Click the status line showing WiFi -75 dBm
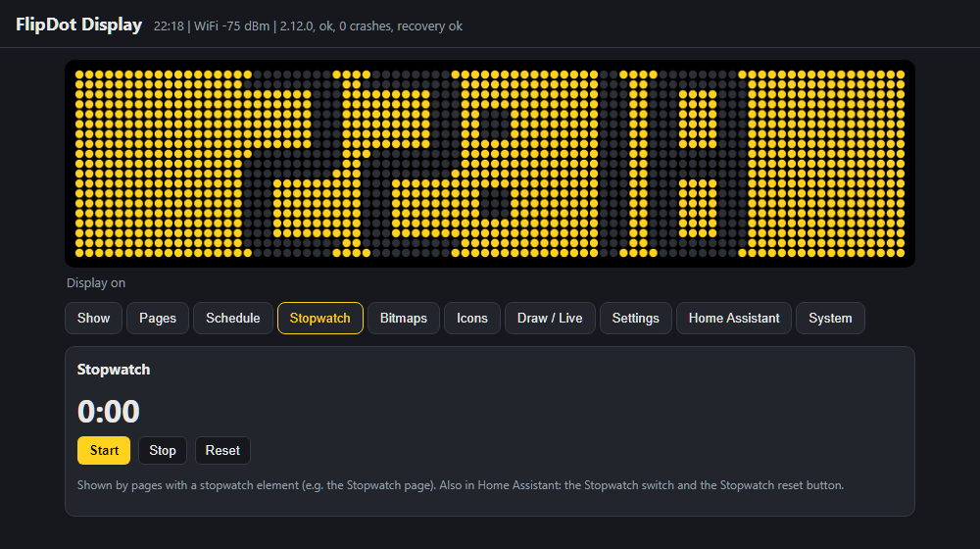Viewport: 980px width, 549px height. tap(308, 26)
